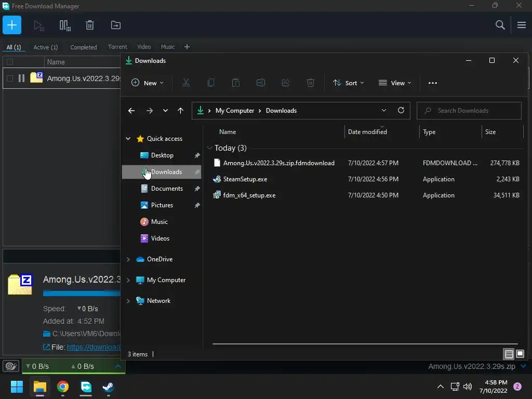Check the select-all checkbox in FDM header
The height and width of the screenshot is (399, 532).
[x=10, y=62]
